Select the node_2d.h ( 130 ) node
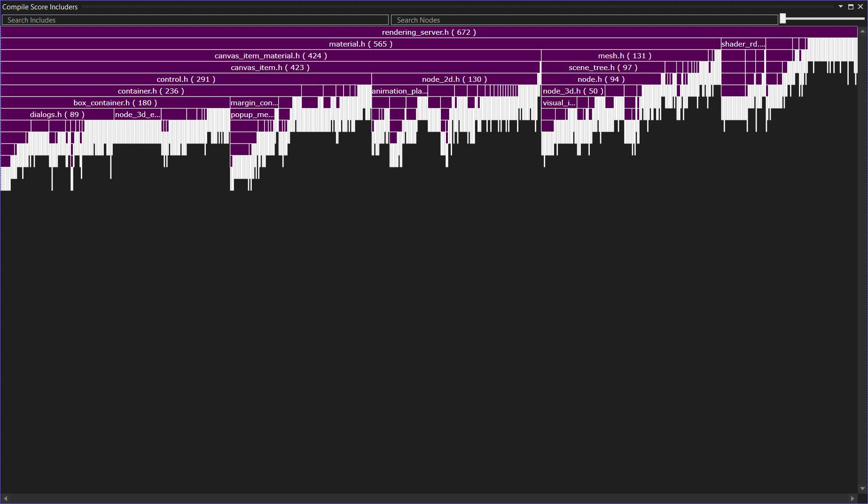Screen dimensions: 868x504 [454, 79]
